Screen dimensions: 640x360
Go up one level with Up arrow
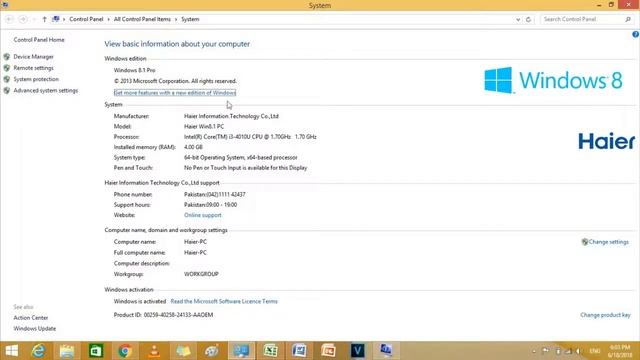pos(44,19)
